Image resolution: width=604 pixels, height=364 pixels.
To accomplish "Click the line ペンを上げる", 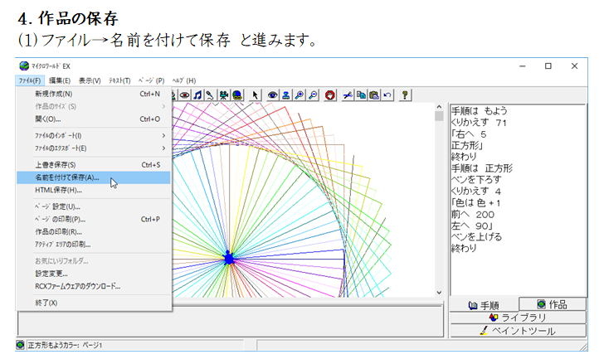I will point(476,237).
